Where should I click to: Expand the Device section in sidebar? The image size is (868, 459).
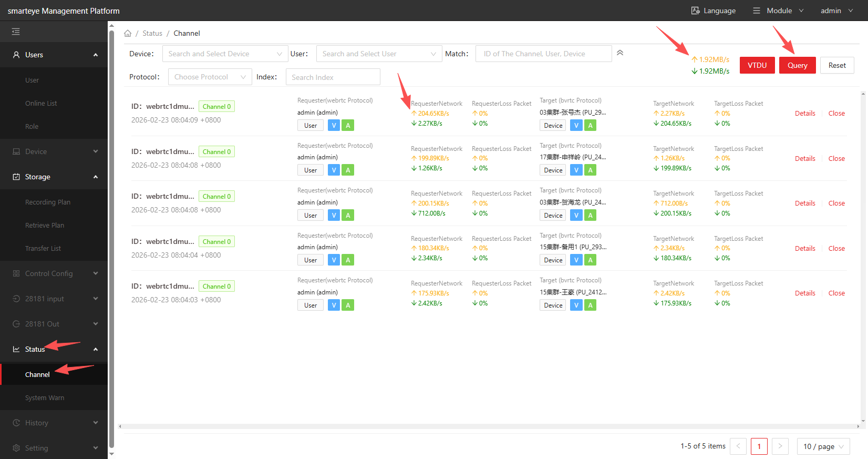click(54, 151)
